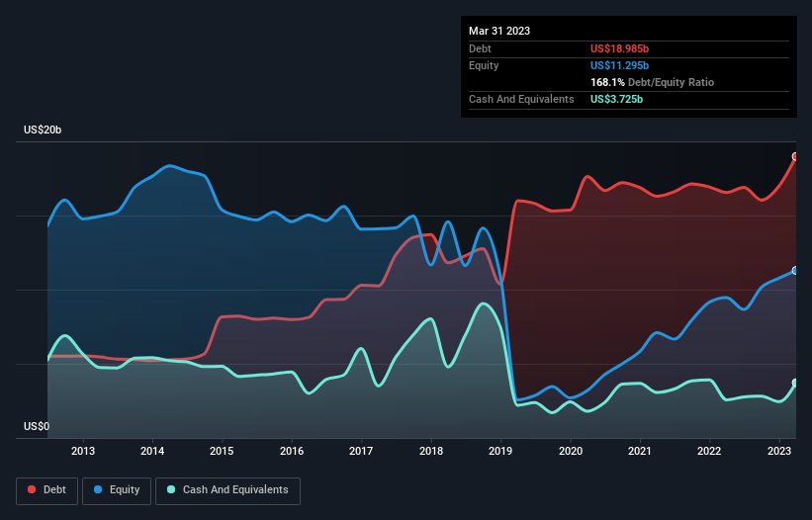Image resolution: width=812 pixels, height=520 pixels.
Task: Click the US$3.725b cash value
Action: click(x=616, y=99)
